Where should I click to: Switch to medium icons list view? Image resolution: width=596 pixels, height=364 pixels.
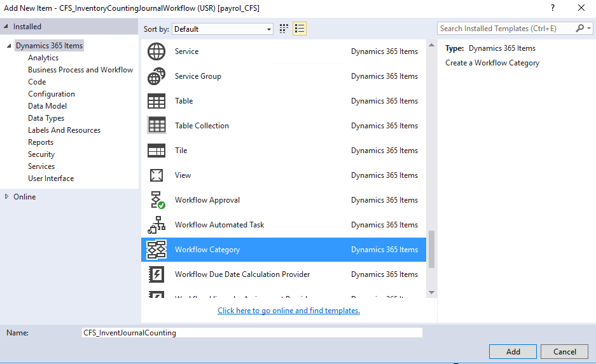pos(300,29)
